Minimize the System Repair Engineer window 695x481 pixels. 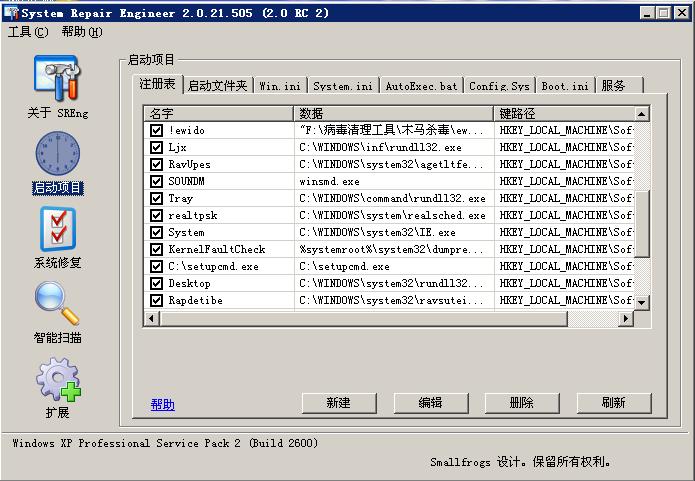647,13
